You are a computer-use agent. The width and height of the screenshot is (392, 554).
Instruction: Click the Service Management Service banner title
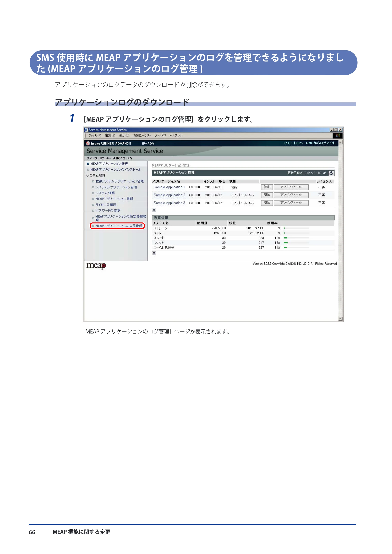pyautogui.click(x=125, y=151)
